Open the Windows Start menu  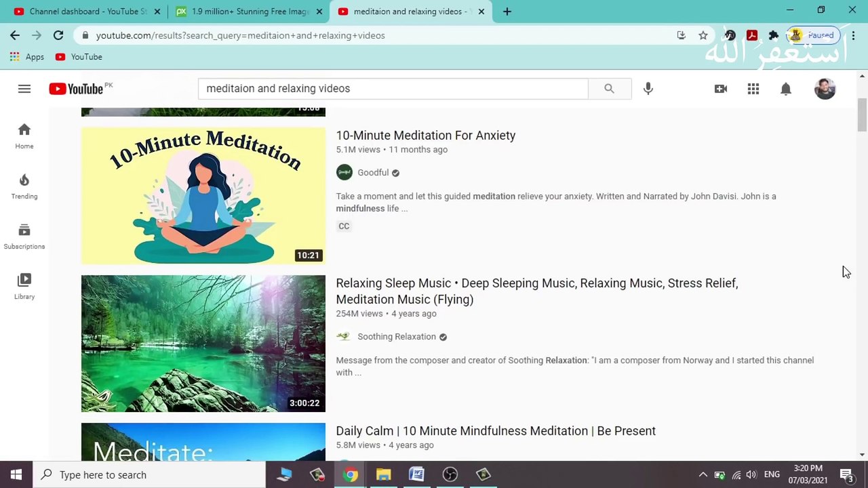click(16, 474)
